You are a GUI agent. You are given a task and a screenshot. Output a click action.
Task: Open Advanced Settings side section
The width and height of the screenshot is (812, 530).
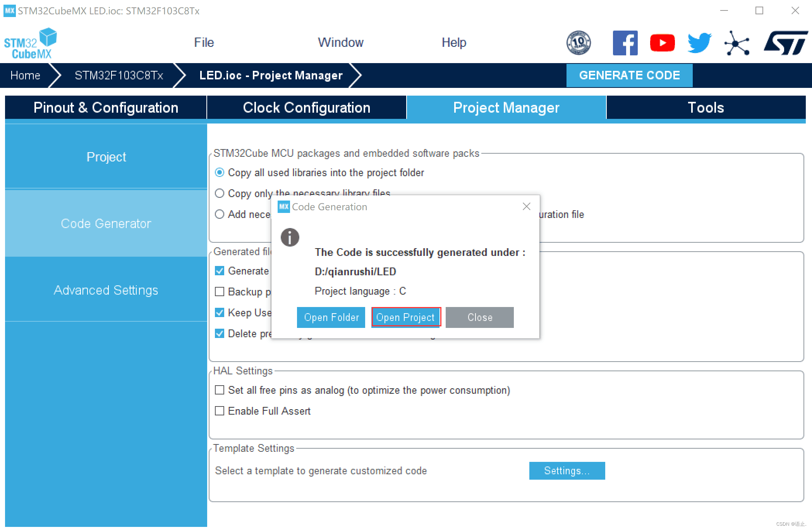click(x=106, y=290)
